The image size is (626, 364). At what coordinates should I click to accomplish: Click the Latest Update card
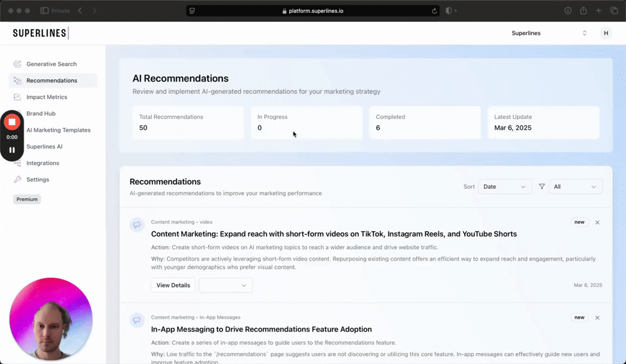coord(543,122)
